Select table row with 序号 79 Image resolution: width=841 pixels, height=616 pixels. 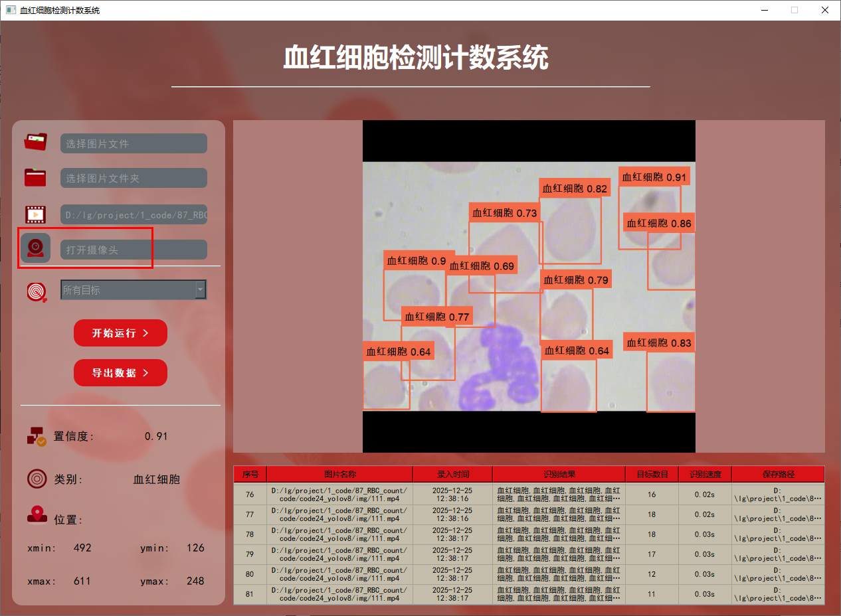point(529,554)
